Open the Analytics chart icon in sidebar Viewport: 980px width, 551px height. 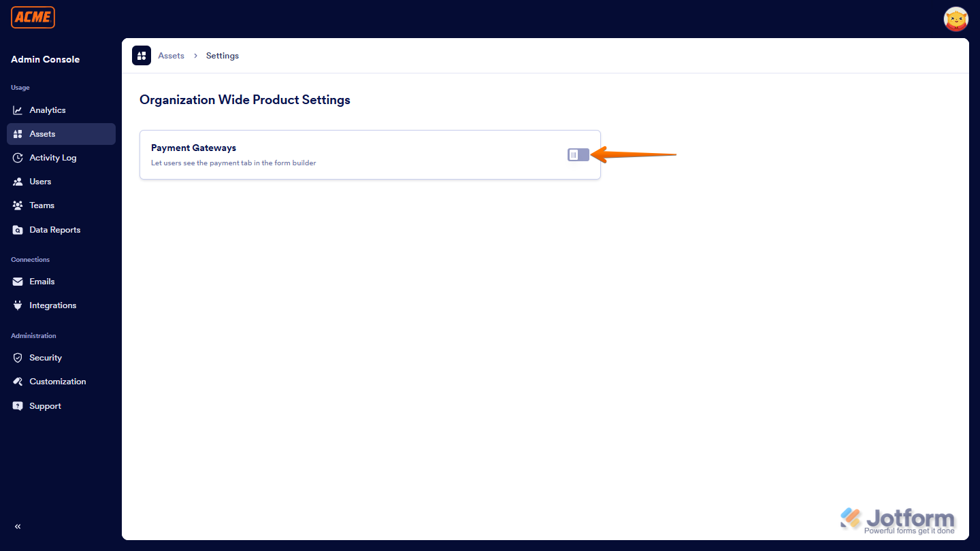(17, 110)
